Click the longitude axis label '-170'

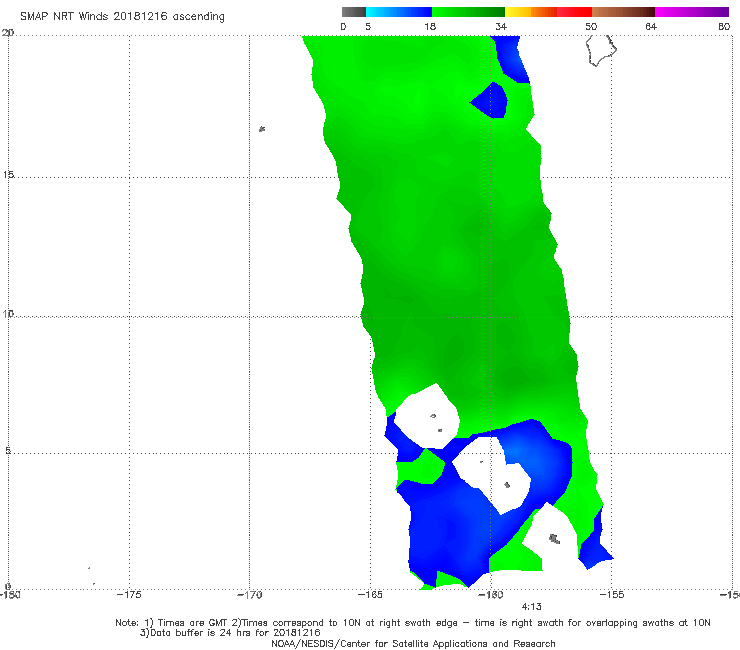click(249, 595)
